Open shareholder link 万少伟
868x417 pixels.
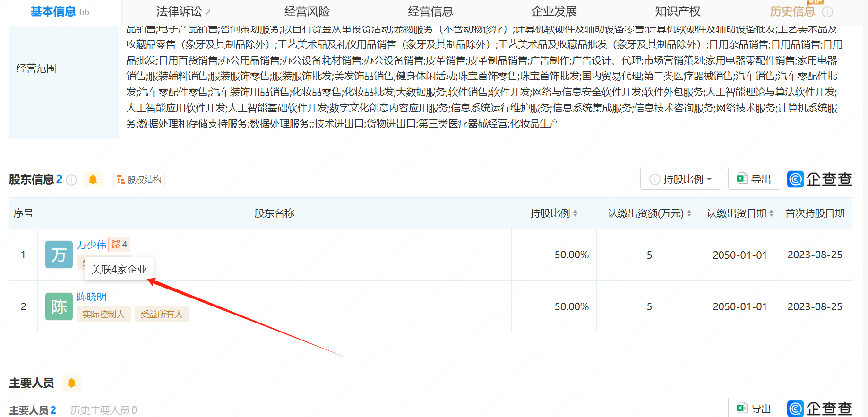[x=92, y=245]
